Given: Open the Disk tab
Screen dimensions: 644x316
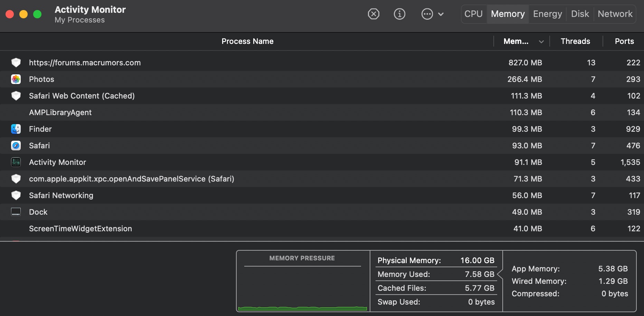Looking at the screenshot, I should [580, 14].
